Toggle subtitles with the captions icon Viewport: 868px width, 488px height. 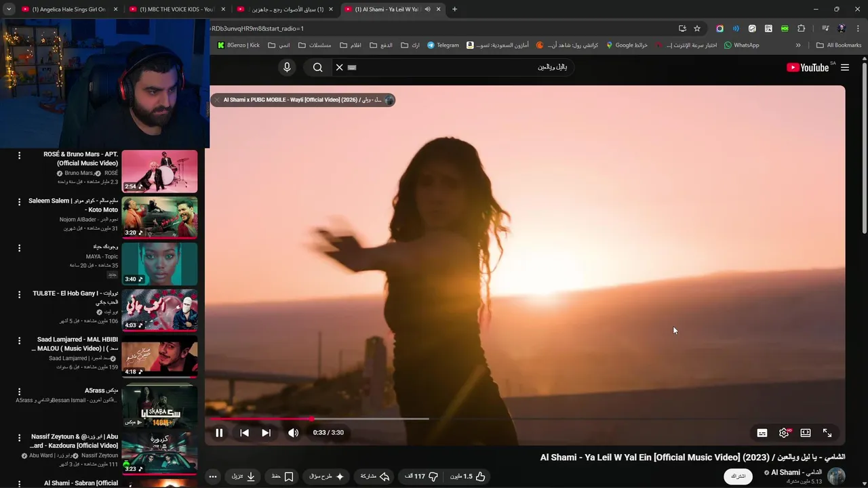pos(762,432)
